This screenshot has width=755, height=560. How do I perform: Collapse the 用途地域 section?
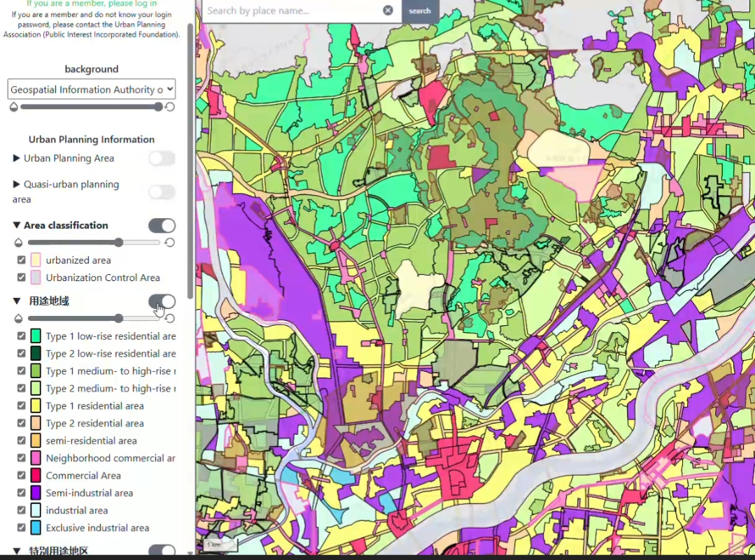17,301
